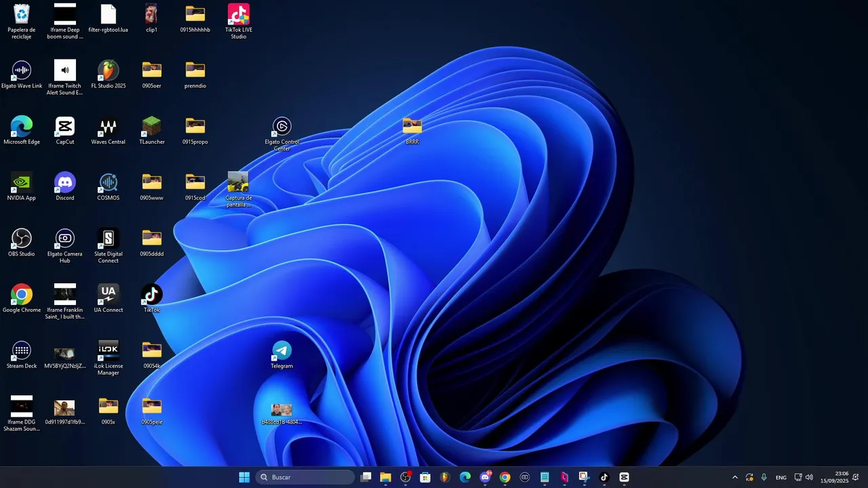
Task: Select Slate Digital Connect desktop icon
Action: pyautogui.click(x=108, y=246)
